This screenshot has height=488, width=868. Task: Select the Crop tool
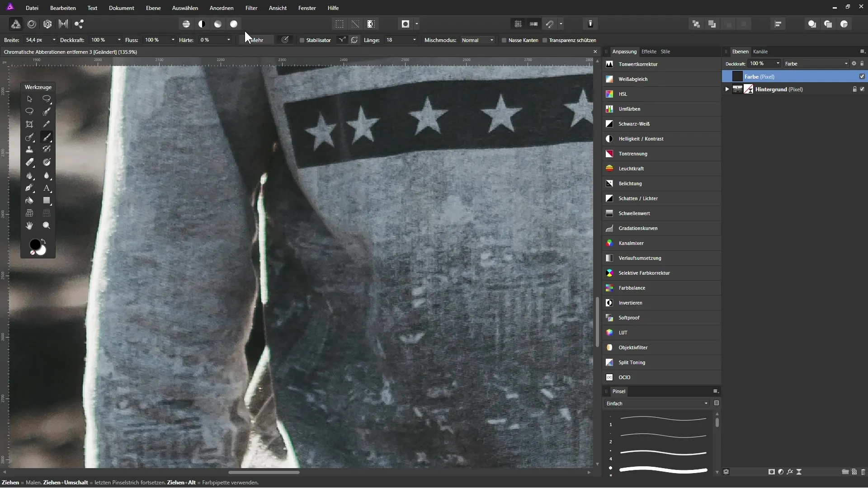tap(29, 124)
